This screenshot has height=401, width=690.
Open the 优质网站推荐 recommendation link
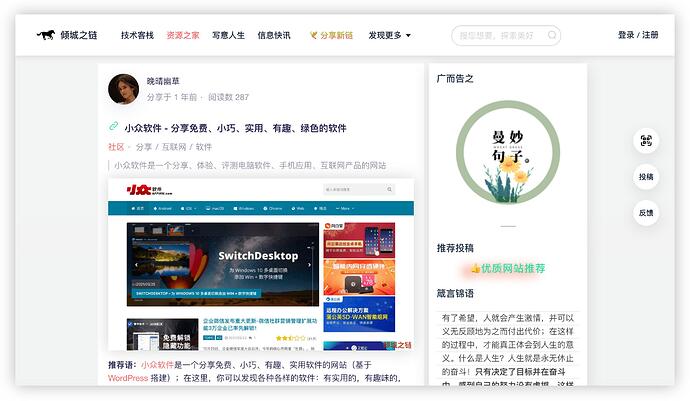pos(508,268)
